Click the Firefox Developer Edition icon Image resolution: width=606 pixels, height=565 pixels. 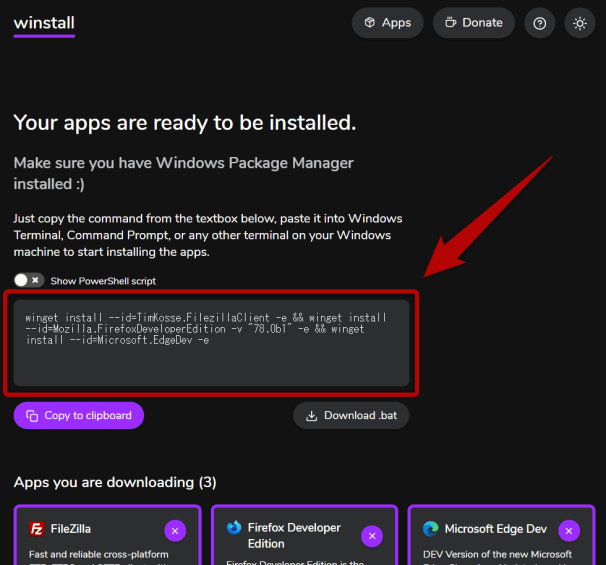(234, 527)
